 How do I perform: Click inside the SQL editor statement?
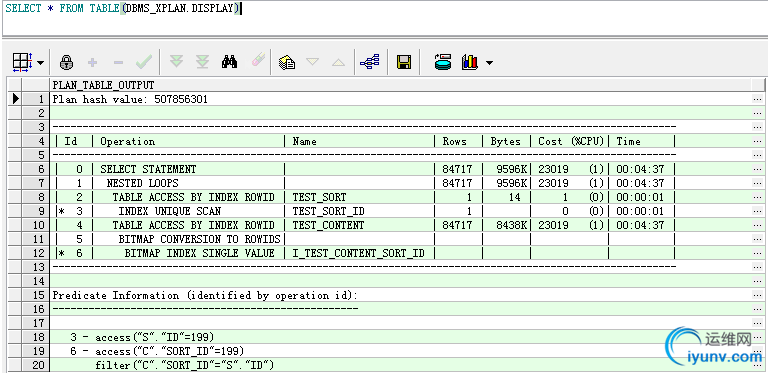point(122,9)
